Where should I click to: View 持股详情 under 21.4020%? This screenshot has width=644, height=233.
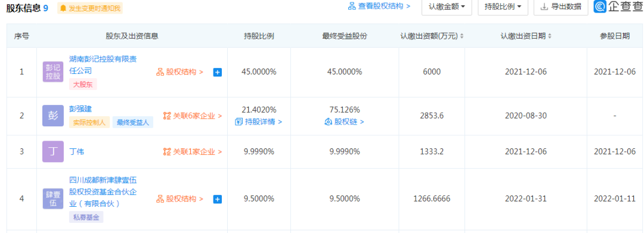coord(259,122)
